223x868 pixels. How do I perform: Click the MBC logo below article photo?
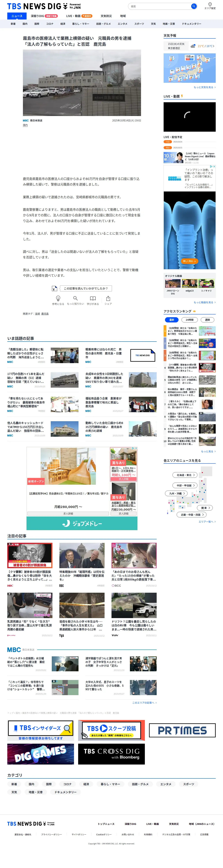[x=26, y=120]
